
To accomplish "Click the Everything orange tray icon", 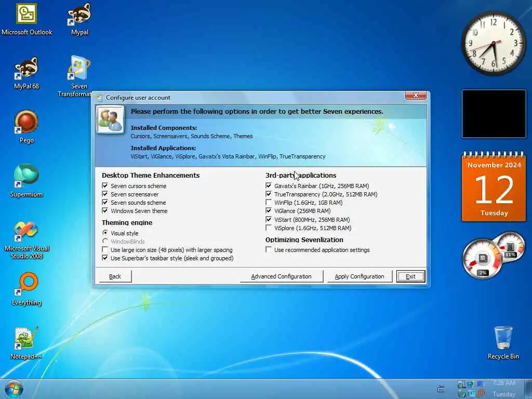I will 481,394.
